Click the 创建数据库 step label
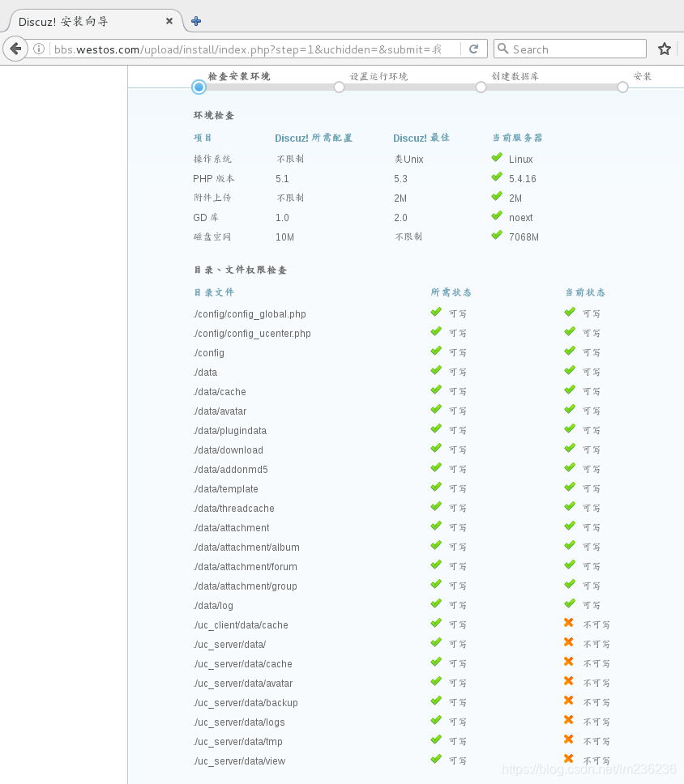Screen dimensions: 684x784 [x=515, y=76]
